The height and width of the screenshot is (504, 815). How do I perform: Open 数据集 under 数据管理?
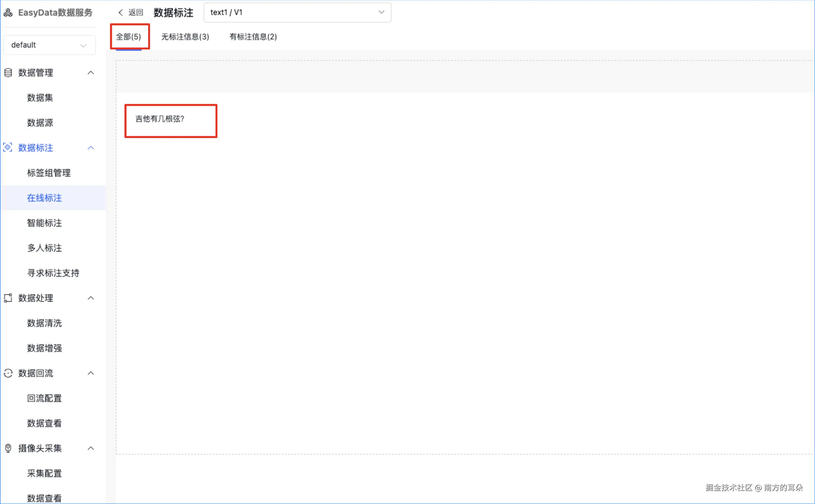tap(40, 97)
